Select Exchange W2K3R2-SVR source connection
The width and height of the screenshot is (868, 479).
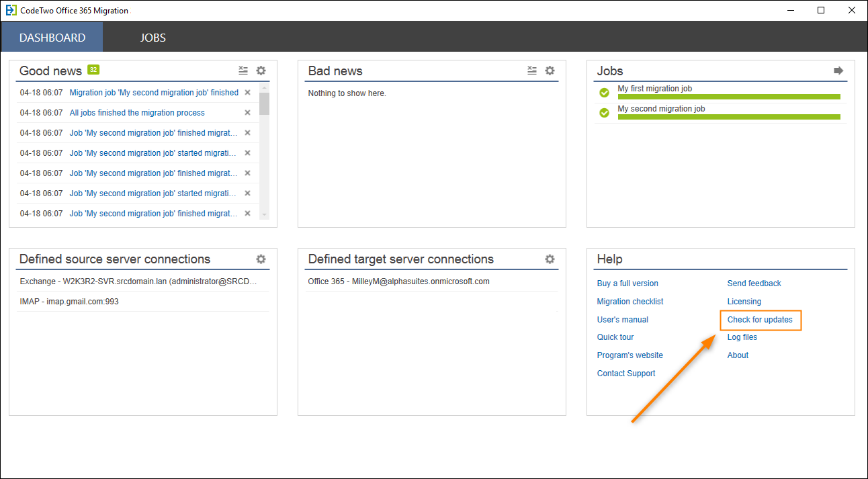[142, 281]
